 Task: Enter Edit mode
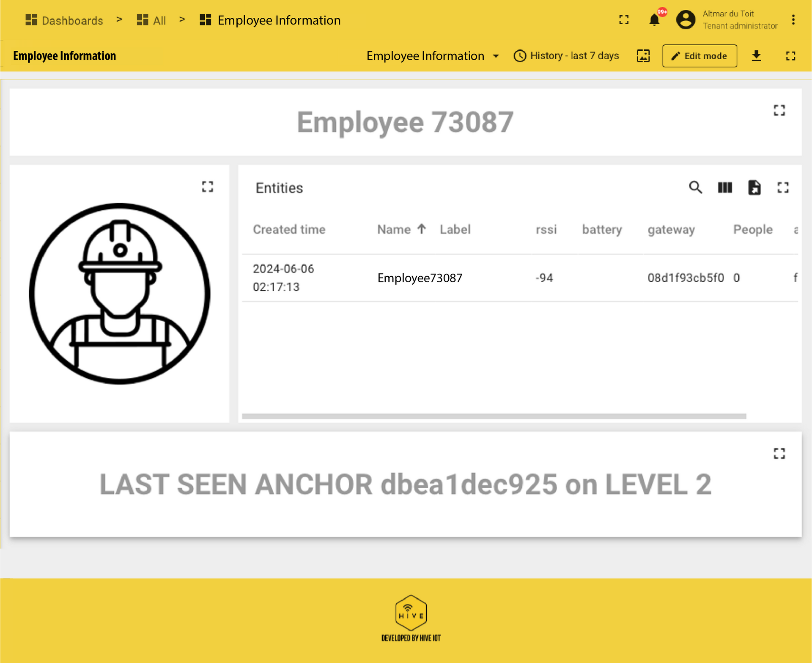(x=700, y=55)
